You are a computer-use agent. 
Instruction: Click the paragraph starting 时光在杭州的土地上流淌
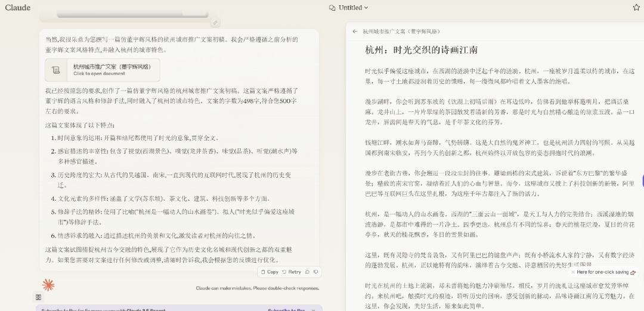(x=500, y=296)
